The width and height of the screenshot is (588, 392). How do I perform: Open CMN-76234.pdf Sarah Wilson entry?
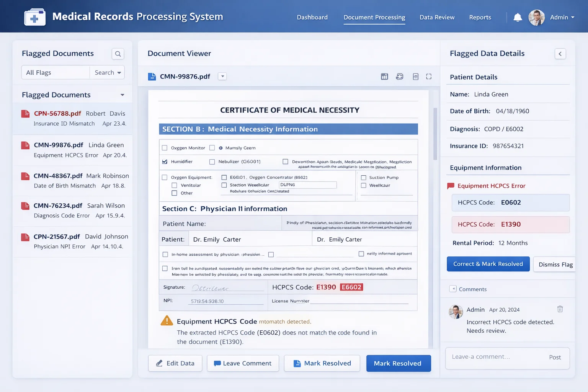coord(73,211)
